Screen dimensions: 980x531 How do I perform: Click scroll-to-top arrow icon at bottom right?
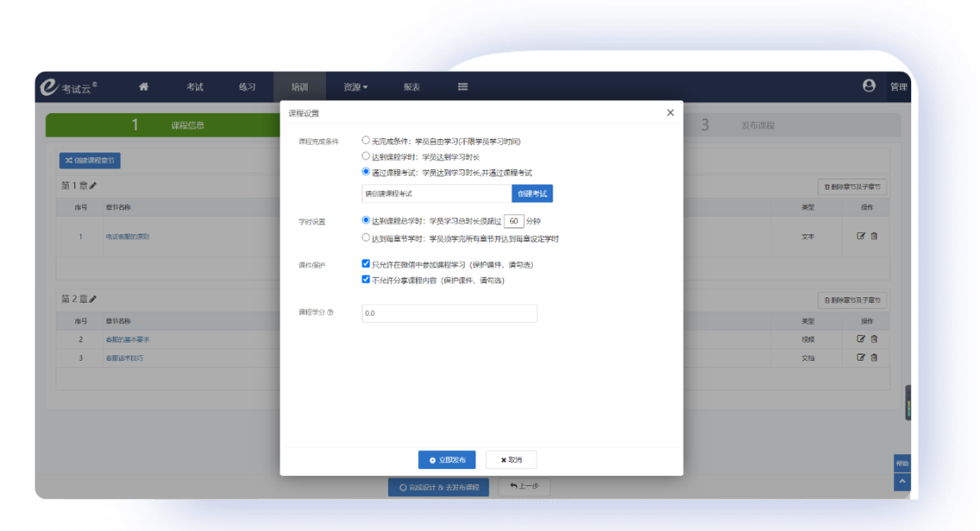click(x=901, y=482)
